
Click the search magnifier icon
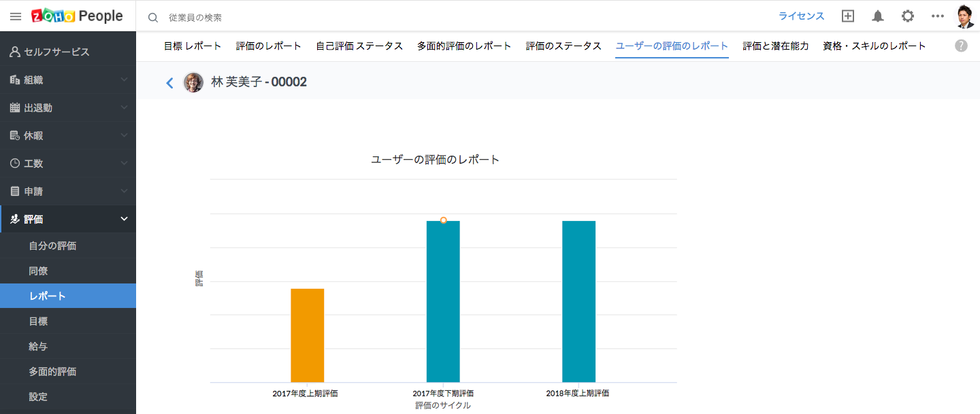click(153, 17)
